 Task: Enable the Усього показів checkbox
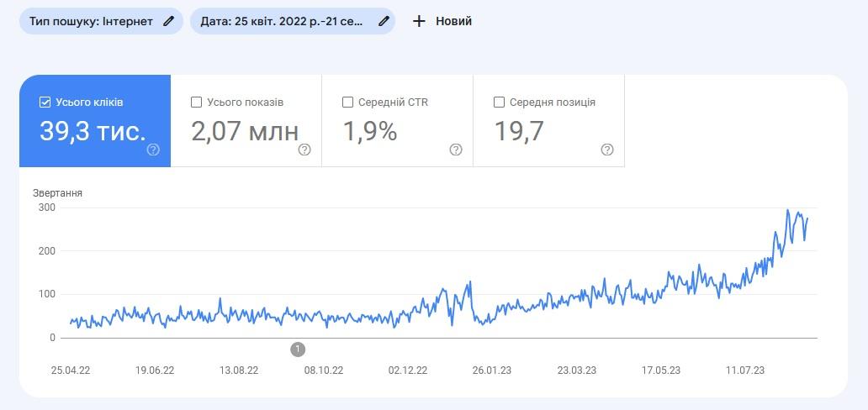point(196,102)
